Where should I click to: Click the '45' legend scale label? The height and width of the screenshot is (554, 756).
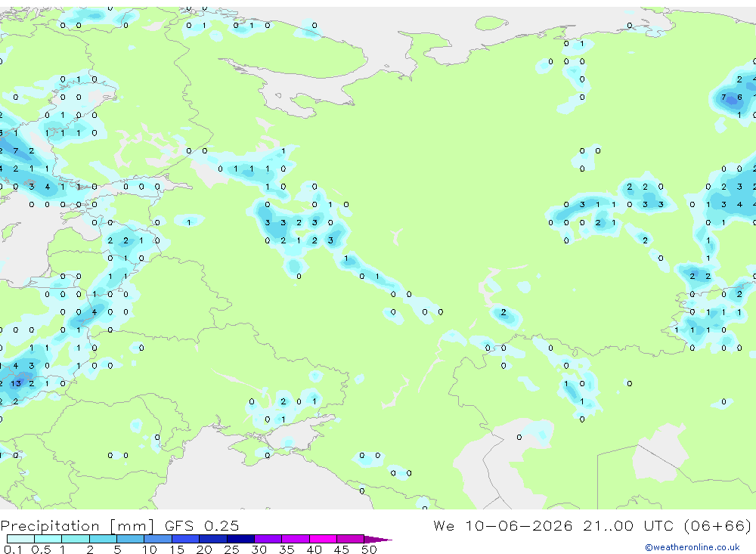(x=342, y=549)
